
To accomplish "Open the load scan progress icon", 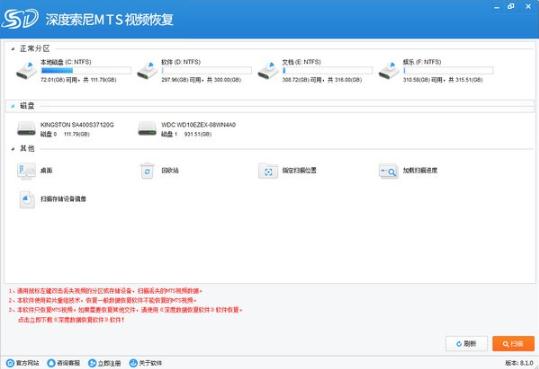I will (389, 171).
